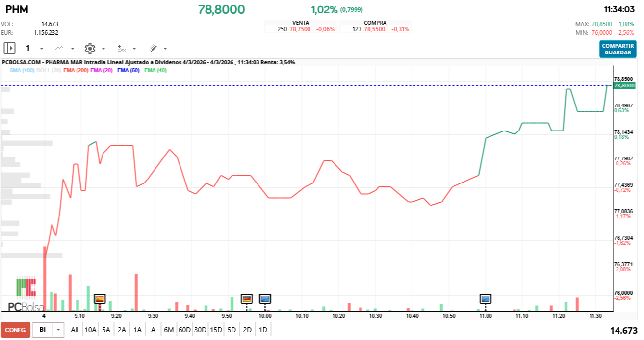Open the drawing tools dropdown arrow
The width and height of the screenshot is (644, 340).
(x=164, y=48)
